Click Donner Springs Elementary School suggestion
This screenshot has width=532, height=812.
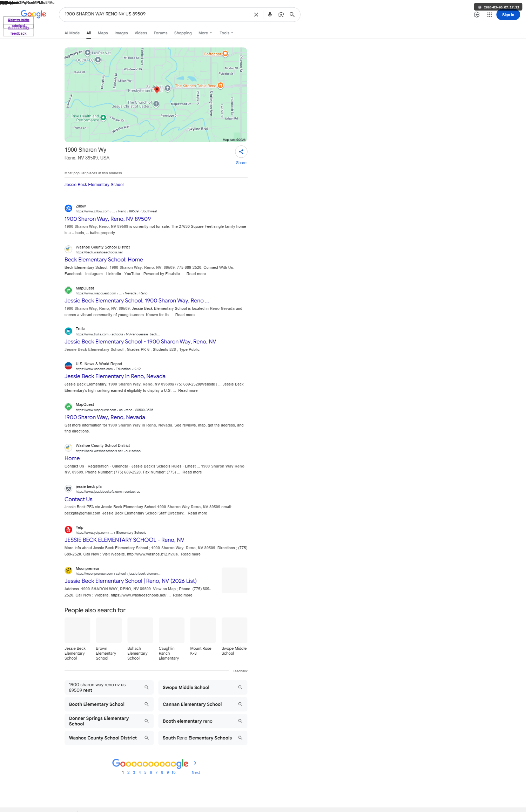pos(109,721)
